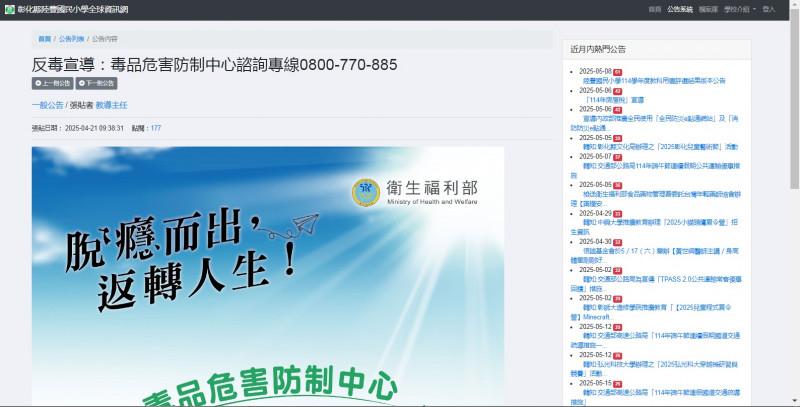800x407 pixels.
Task: Open 彰化縣陸豐國民小學全球資訊網 site title
Action: point(72,9)
